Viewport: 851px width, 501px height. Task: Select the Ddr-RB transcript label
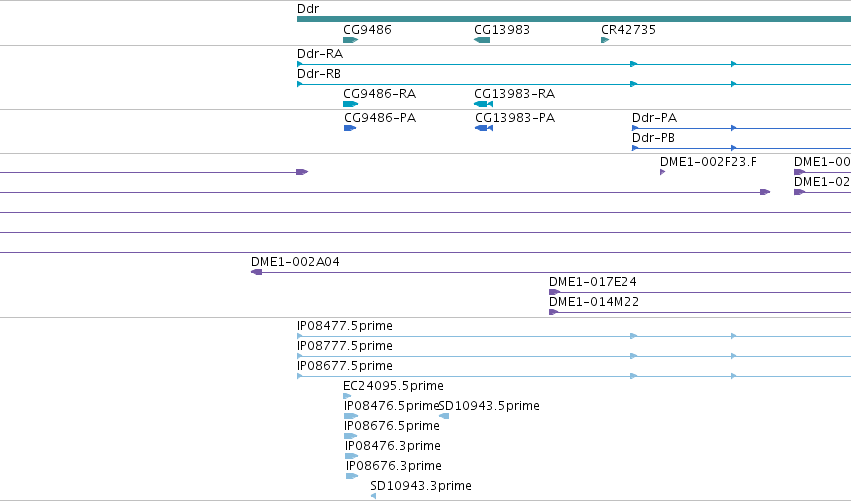[319, 73]
